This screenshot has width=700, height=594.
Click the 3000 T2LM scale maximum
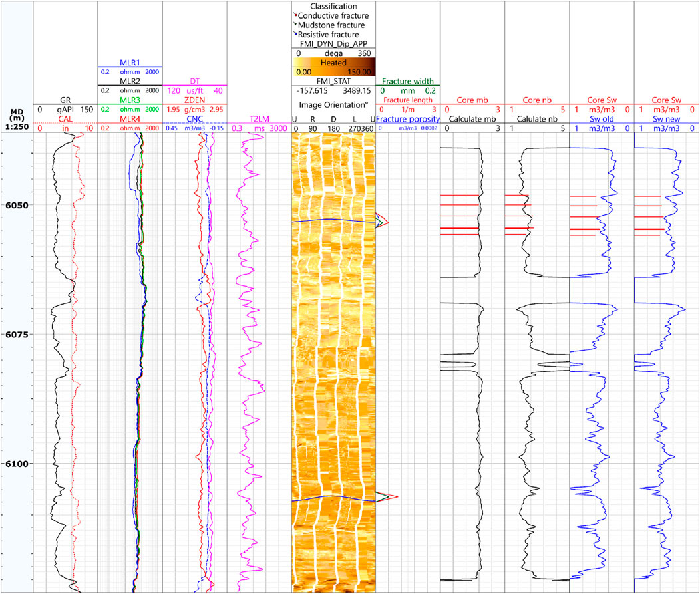tap(279, 128)
